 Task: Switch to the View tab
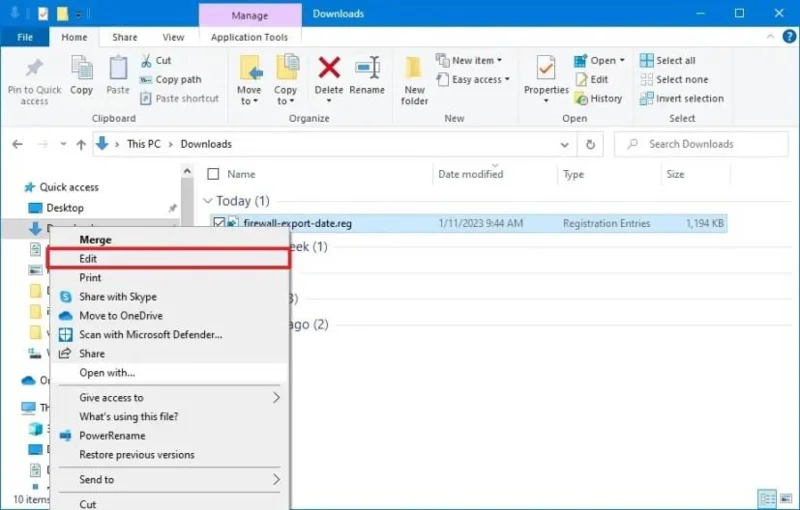(173, 37)
